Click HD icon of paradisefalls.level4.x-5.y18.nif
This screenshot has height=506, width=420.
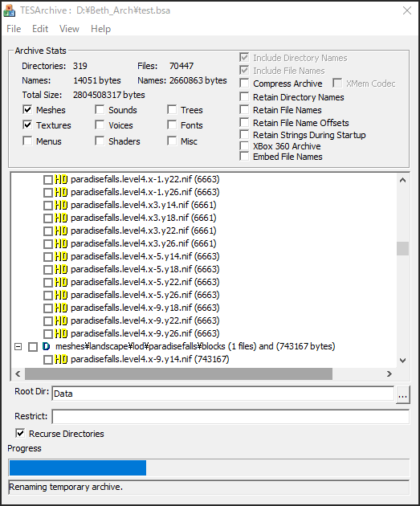61,269
